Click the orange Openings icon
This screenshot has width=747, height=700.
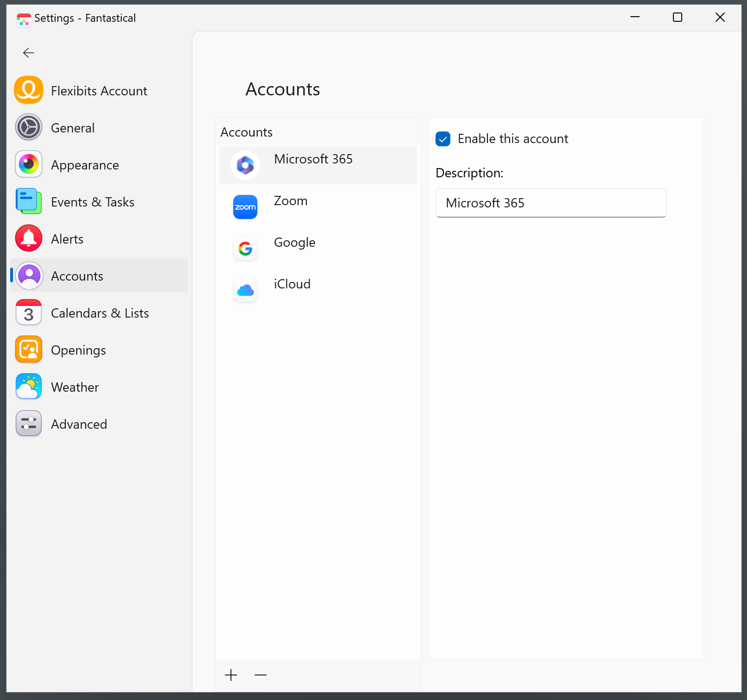(x=29, y=350)
